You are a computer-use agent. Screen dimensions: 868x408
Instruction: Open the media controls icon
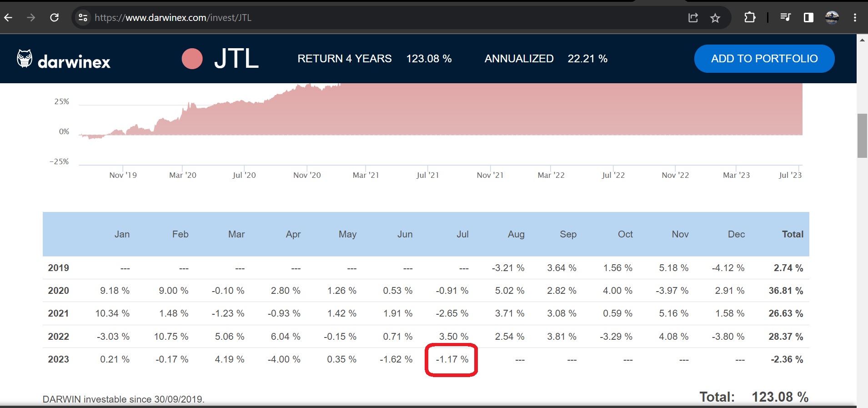pos(785,18)
